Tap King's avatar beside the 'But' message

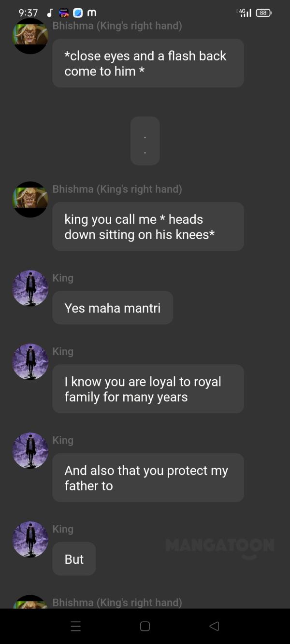[30, 540]
